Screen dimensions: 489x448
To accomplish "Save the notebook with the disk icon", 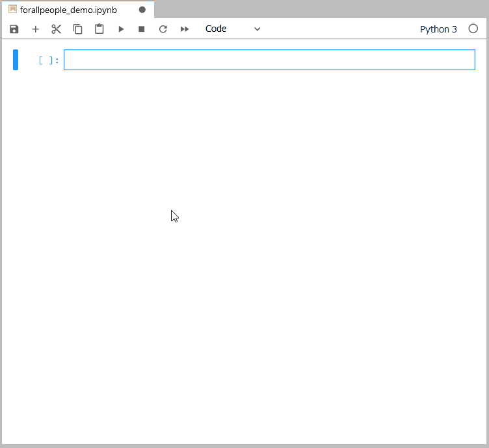I will point(14,29).
